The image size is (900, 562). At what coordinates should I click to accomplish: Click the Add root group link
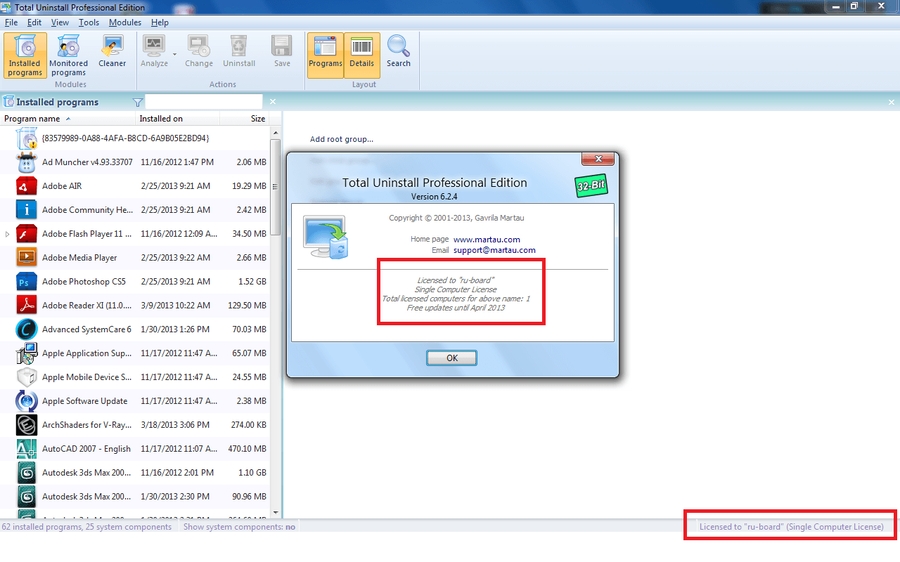tap(342, 139)
